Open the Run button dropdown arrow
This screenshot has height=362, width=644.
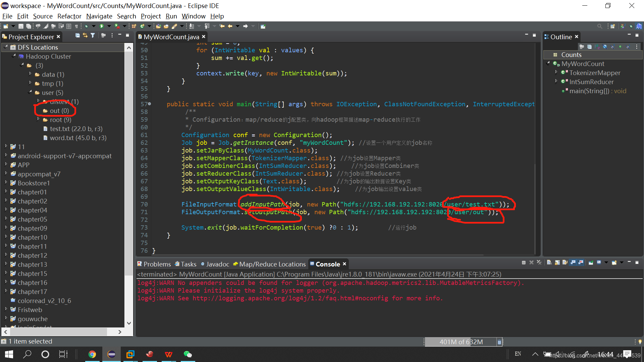click(x=109, y=26)
